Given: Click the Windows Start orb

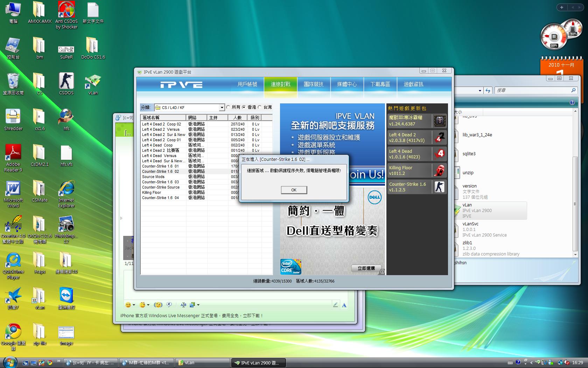Looking at the screenshot, I should (x=10, y=362).
